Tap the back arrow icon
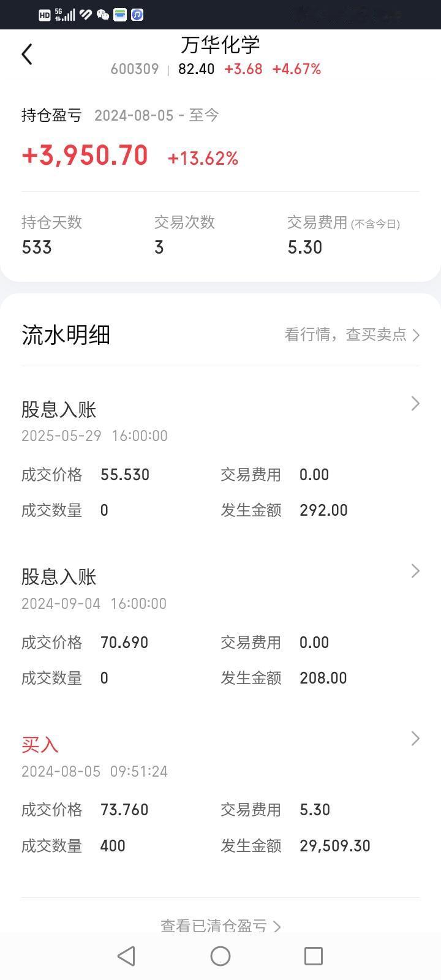This screenshot has width=441, height=980. [27, 55]
